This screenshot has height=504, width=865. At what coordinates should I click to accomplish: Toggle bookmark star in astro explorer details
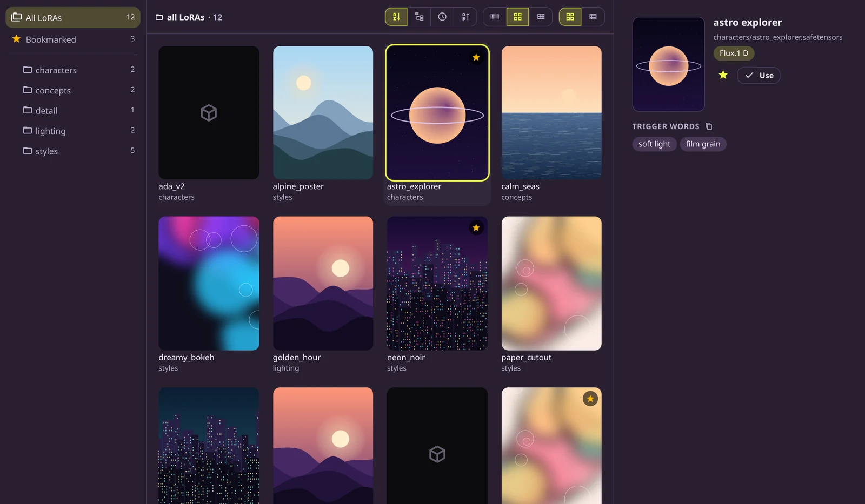point(723,75)
